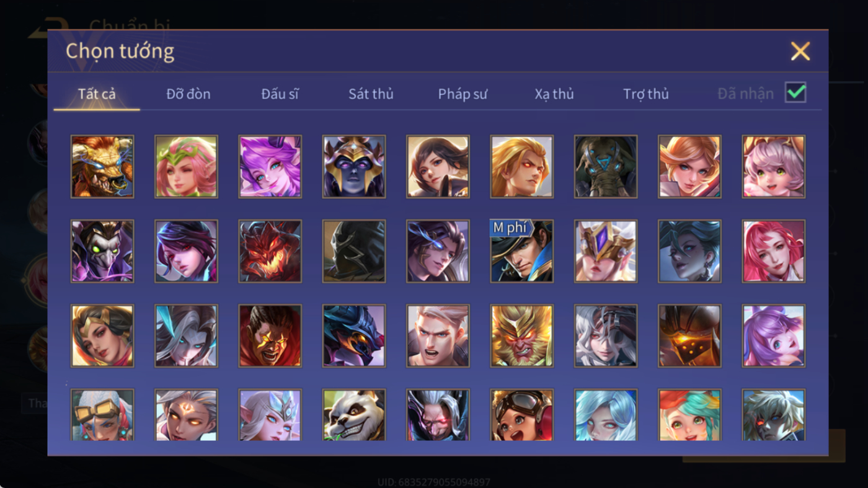Pick the golden-helmet dark-faced hero
Screen dimensions: 868x488
[x=354, y=167]
